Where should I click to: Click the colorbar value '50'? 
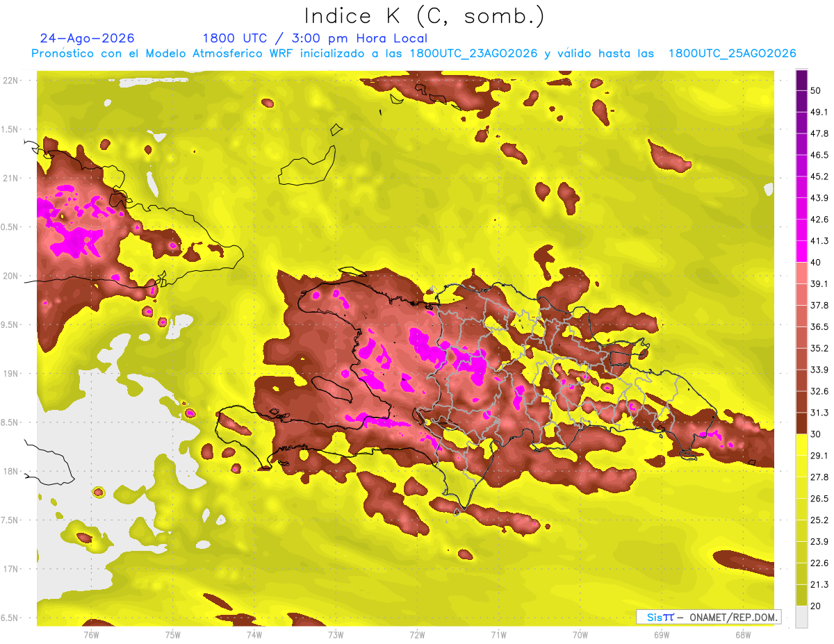click(x=815, y=90)
